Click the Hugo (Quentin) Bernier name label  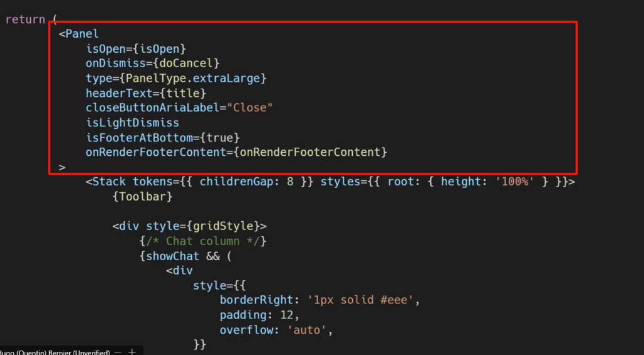[55, 352]
